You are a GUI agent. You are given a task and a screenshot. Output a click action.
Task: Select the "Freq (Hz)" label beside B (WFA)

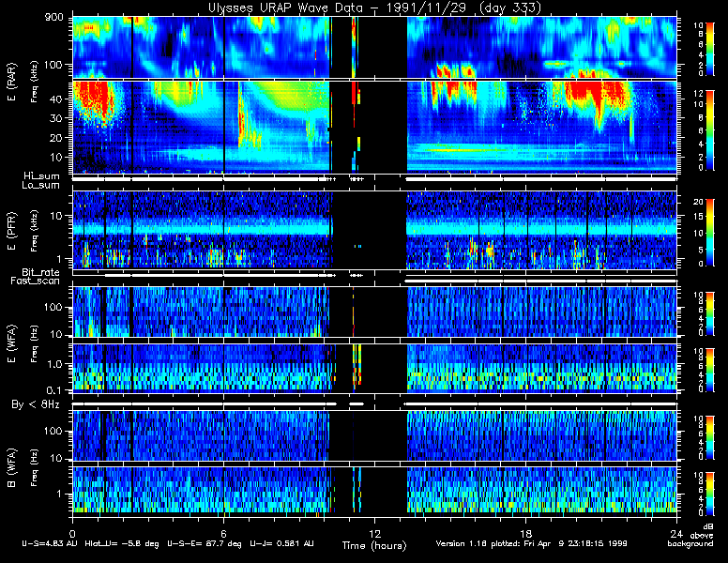35,468
